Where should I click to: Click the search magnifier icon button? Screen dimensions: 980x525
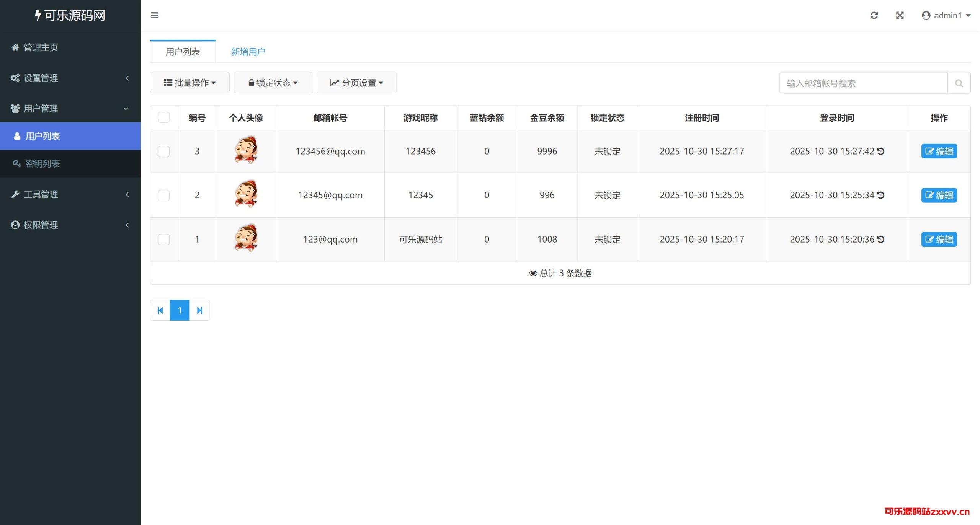959,83
